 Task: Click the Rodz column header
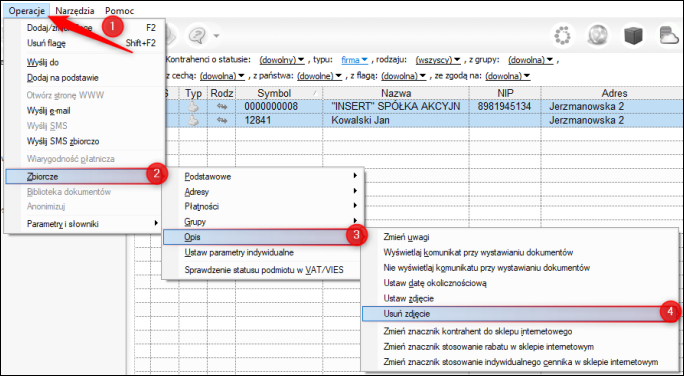222,93
